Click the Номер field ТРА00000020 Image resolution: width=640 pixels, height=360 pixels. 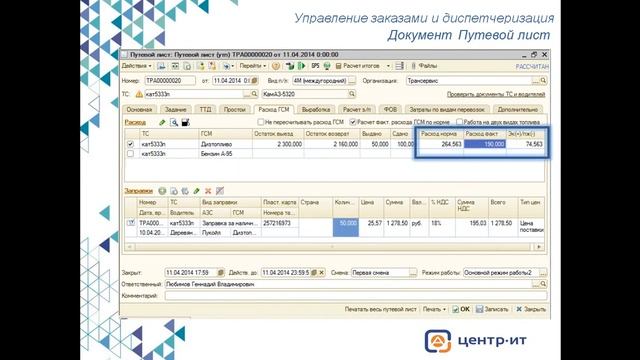pos(170,81)
